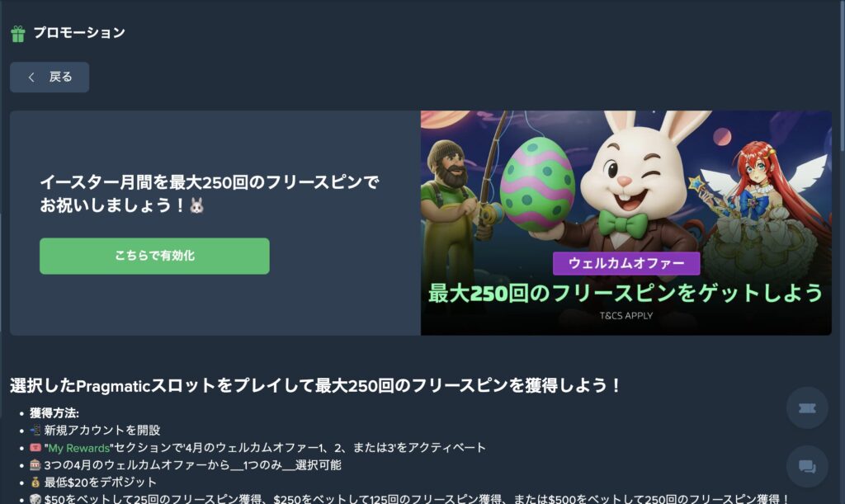
Task: Go back using the 戻る button
Action: (x=50, y=77)
